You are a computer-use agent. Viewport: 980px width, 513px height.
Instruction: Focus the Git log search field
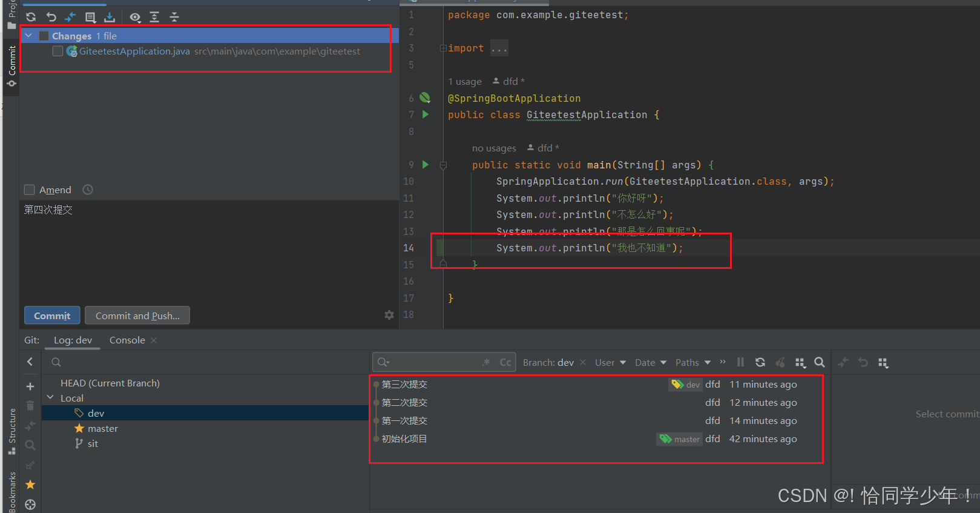point(443,362)
